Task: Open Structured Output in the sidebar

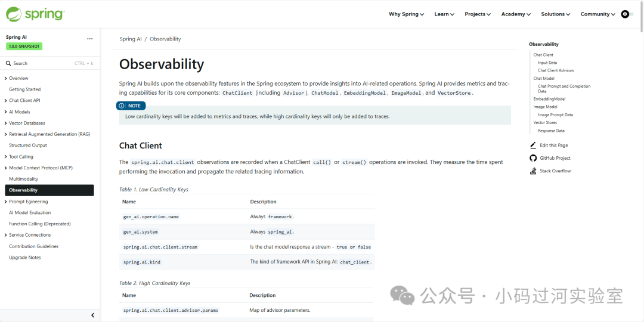Action: pyautogui.click(x=28, y=145)
